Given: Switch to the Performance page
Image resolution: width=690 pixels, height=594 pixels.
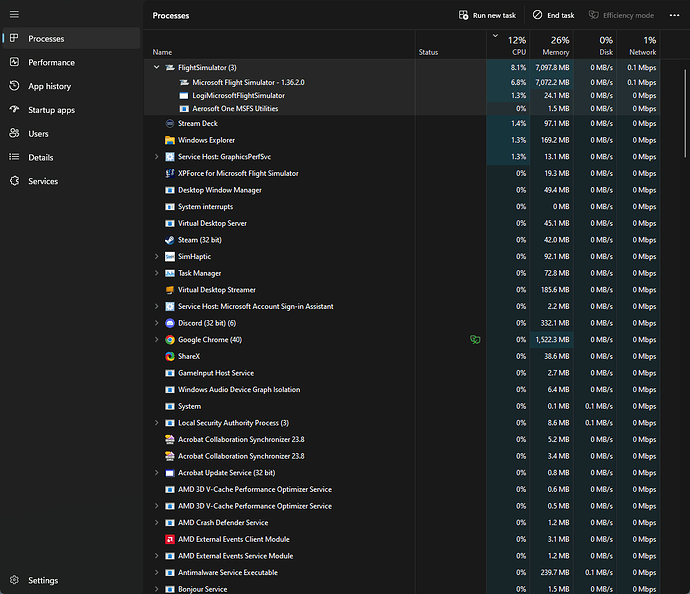Looking at the screenshot, I should pyautogui.click(x=71, y=62).
